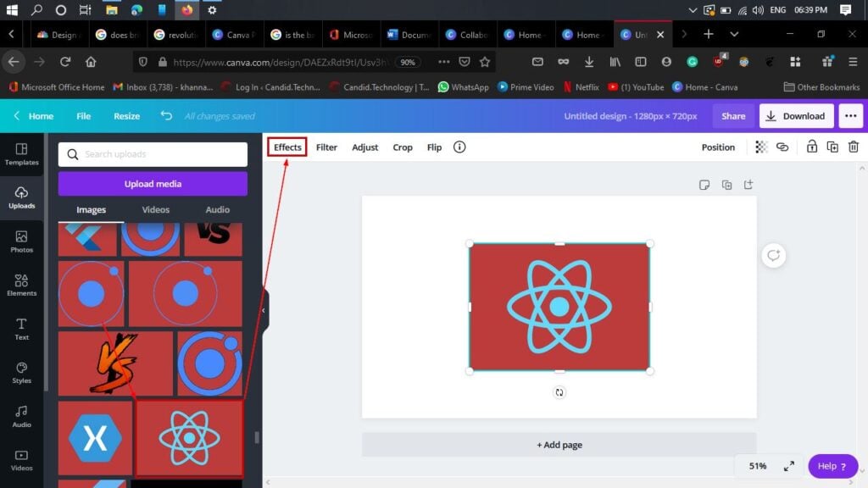Reload the current browser page
This screenshot has height=488, width=868.
pos(65,62)
